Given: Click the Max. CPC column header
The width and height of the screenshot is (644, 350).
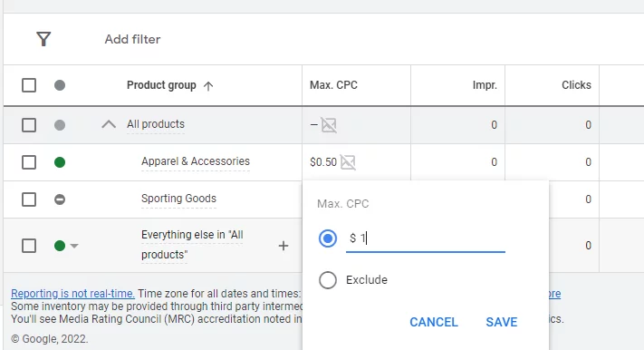Looking at the screenshot, I should pos(333,85).
